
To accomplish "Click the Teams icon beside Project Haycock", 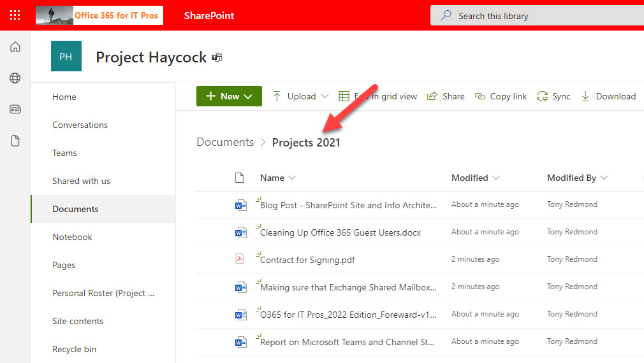I will coord(217,57).
